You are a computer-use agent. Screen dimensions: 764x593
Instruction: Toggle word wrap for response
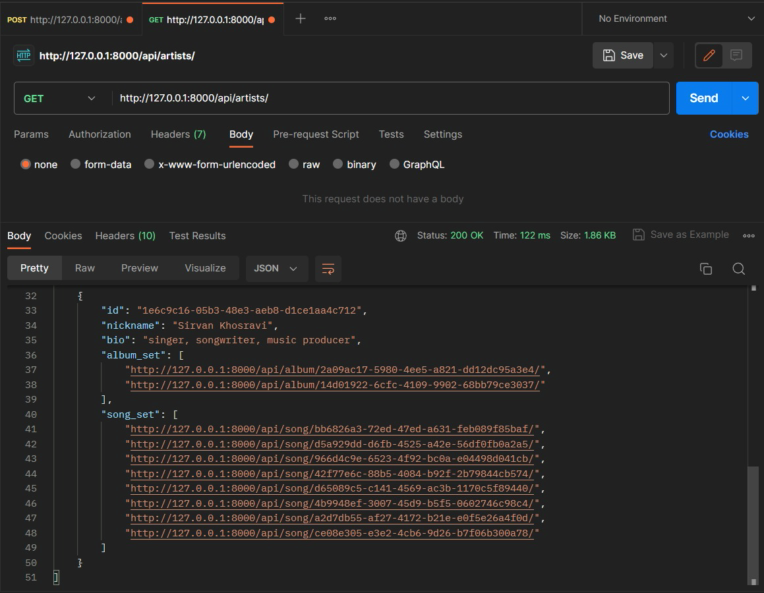pyautogui.click(x=328, y=268)
